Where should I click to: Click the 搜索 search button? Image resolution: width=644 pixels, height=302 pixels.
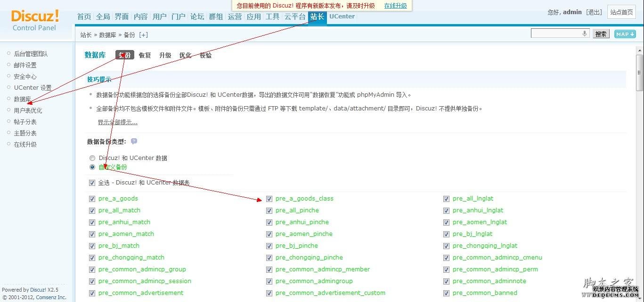coord(601,34)
